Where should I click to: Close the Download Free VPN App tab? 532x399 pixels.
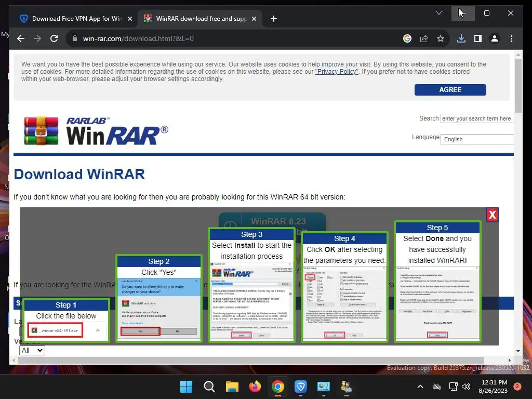[129, 19]
